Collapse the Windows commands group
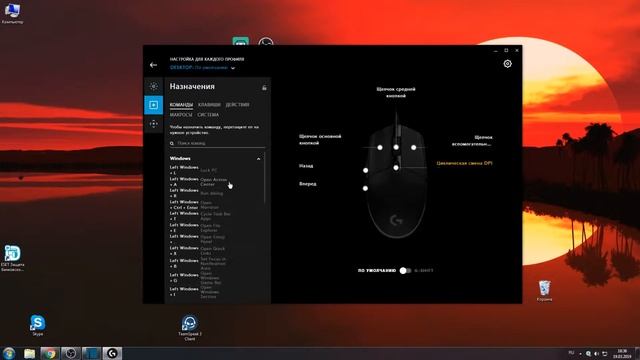 click(258, 159)
